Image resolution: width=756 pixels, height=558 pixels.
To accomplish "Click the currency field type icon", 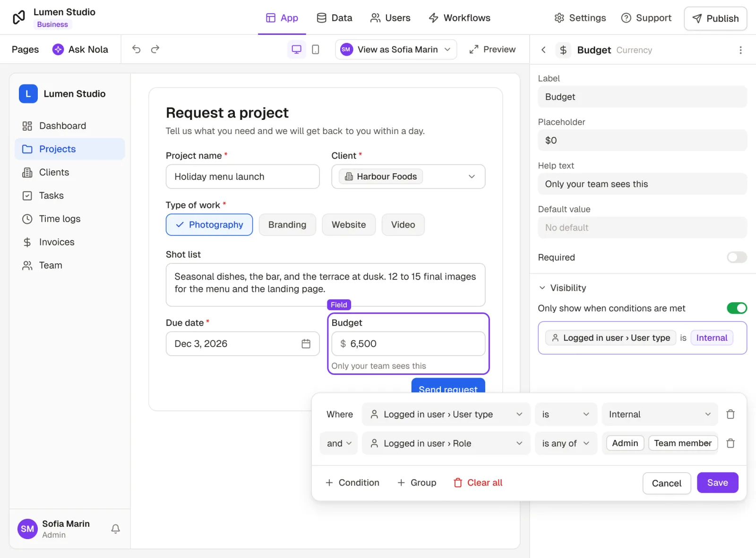I will (563, 50).
